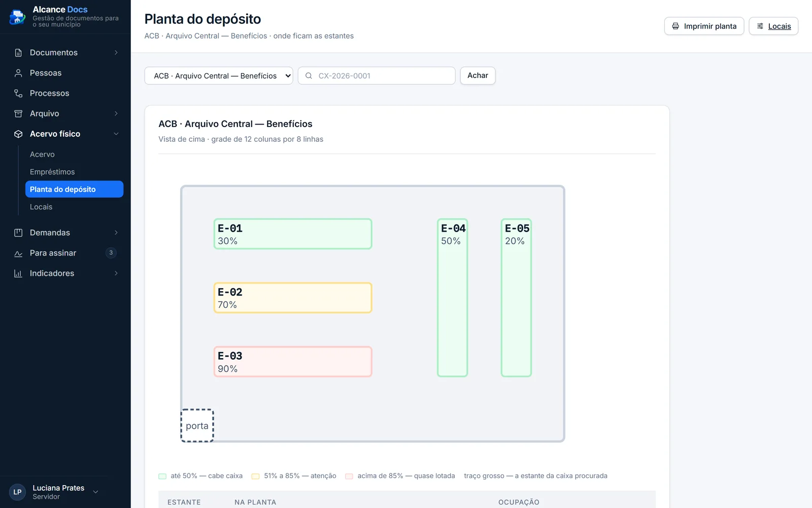Screen dimensions: 812x508
Task: Open the Locais link button in header
Action: click(x=773, y=26)
